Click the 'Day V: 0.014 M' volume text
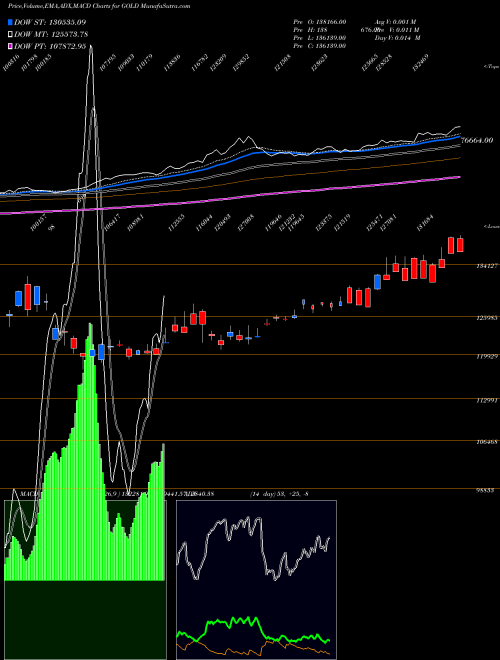 coord(397,38)
